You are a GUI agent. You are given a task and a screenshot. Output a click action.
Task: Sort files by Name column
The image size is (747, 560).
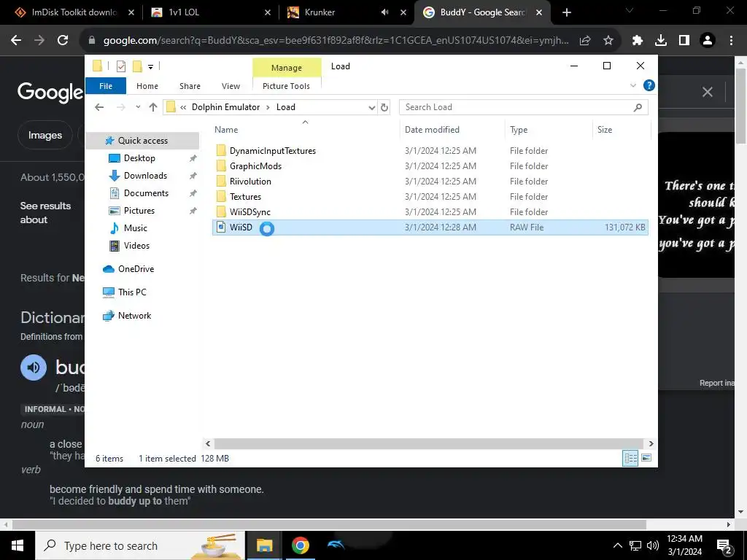226,130
